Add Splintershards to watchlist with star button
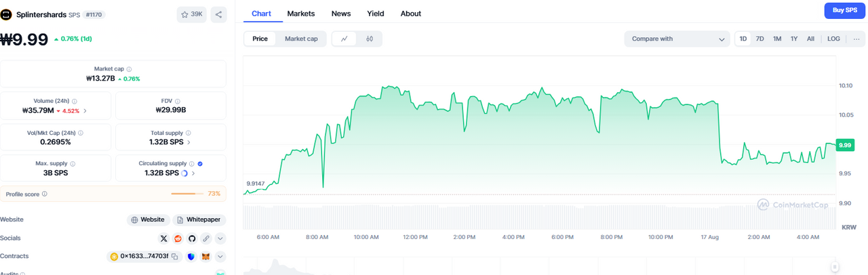This screenshot has width=868, height=275. point(192,14)
